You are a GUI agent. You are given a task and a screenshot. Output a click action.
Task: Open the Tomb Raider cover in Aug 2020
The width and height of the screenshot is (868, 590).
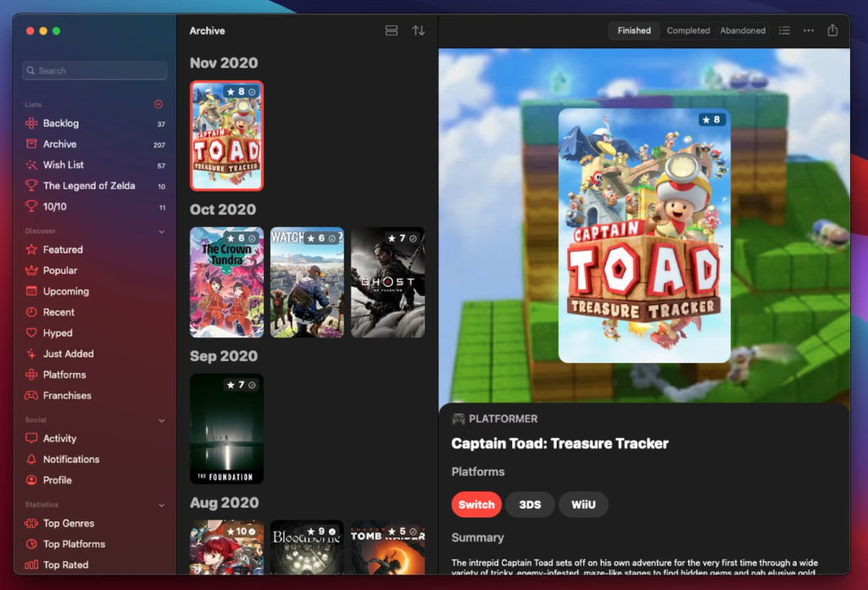pyautogui.click(x=388, y=548)
